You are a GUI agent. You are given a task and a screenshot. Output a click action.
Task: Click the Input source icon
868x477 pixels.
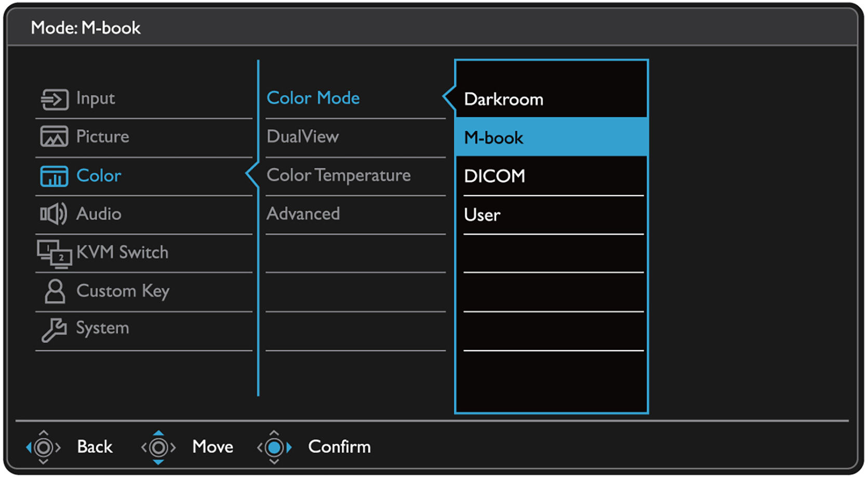(x=55, y=99)
